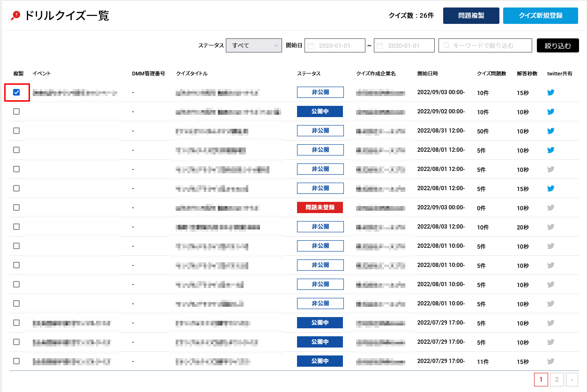The image size is (587, 392).
Task: Go to page 2 of the quiz list
Action: click(557, 379)
